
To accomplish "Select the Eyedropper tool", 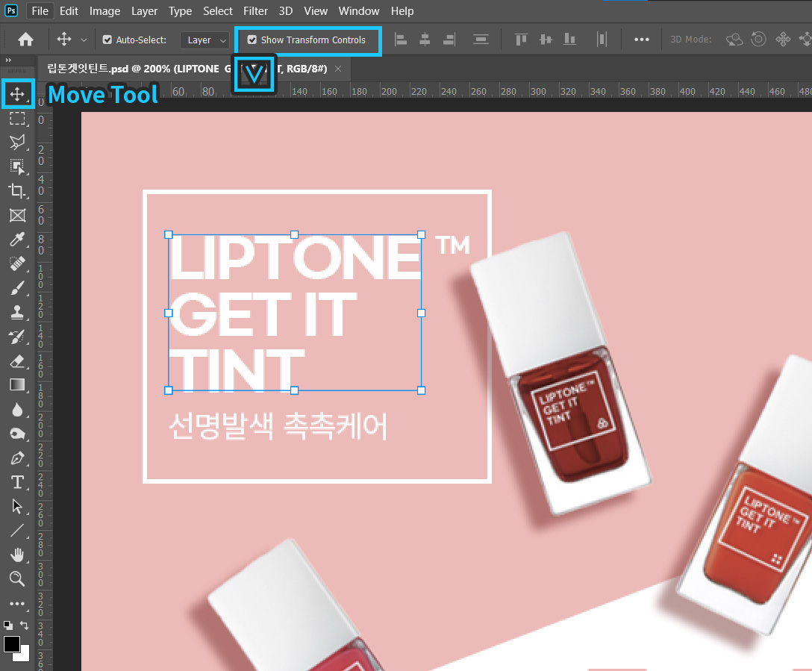I will [17, 239].
